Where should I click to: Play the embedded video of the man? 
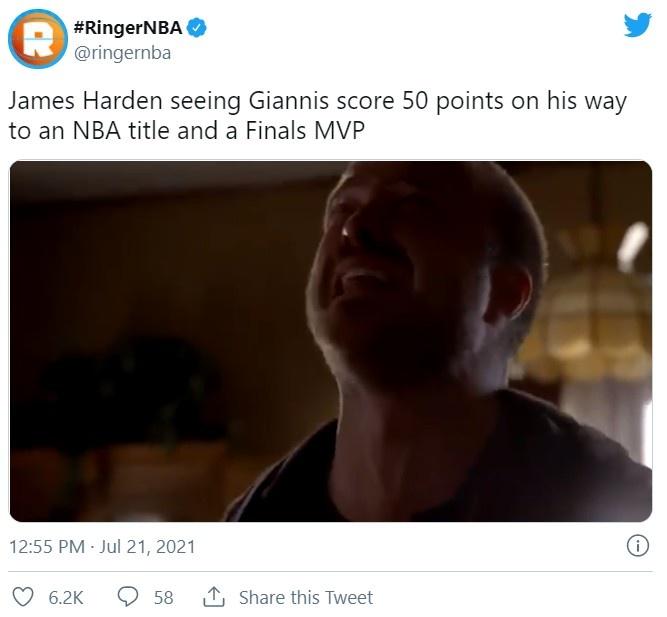(331, 341)
